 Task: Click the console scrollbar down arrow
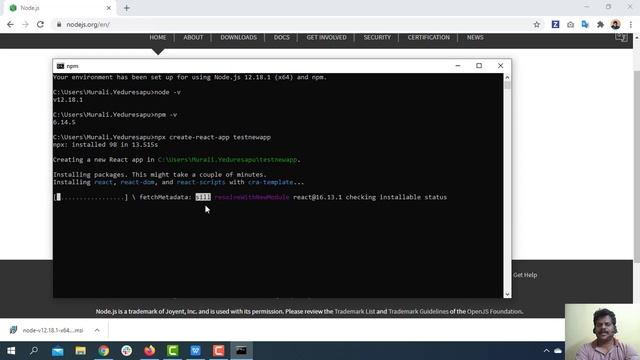tap(507, 294)
